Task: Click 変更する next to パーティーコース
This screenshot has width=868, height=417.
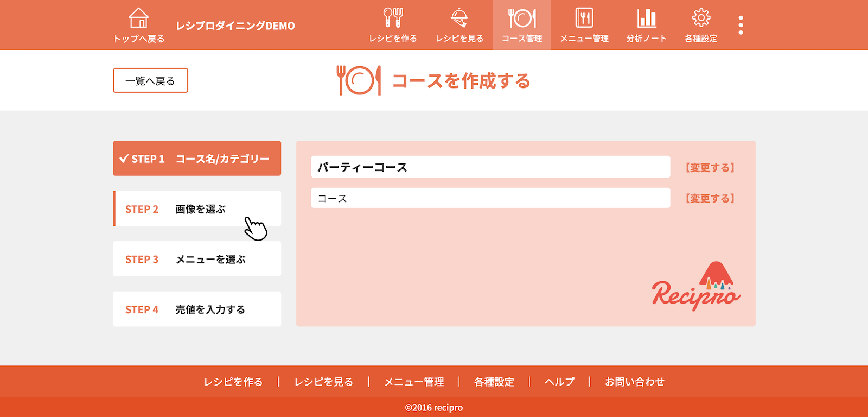Action: [710, 168]
